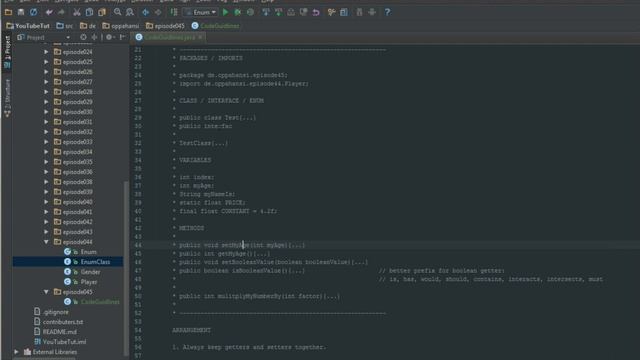The image size is (640, 360).
Task: Click the navigate Back arrow icon
Action: point(145,12)
